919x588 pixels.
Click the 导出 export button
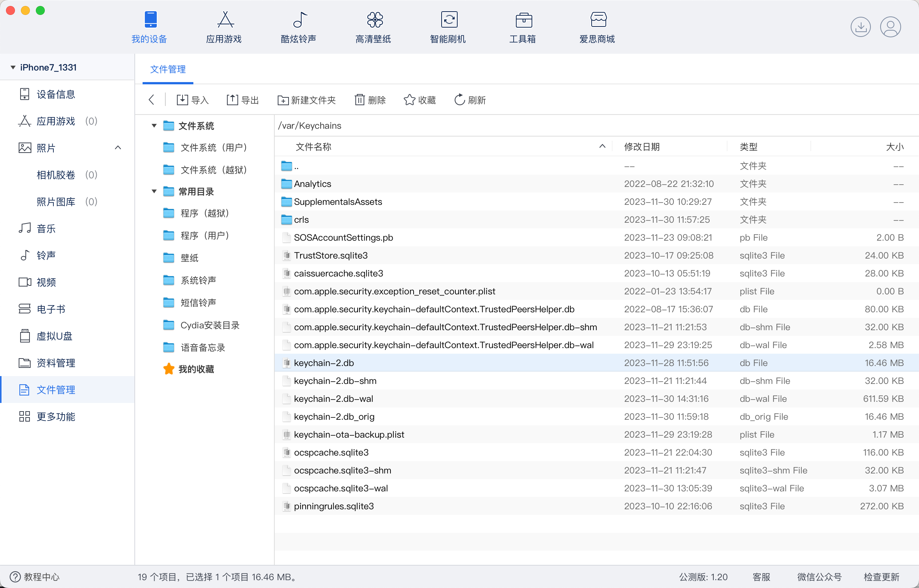pyautogui.click(x=243, y=100)
